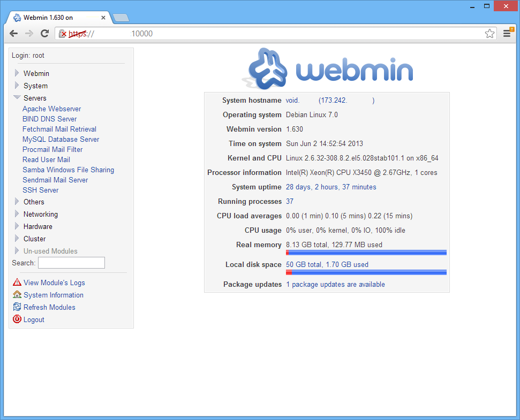Select the Webmin 1.630 tab

(59, 18)
